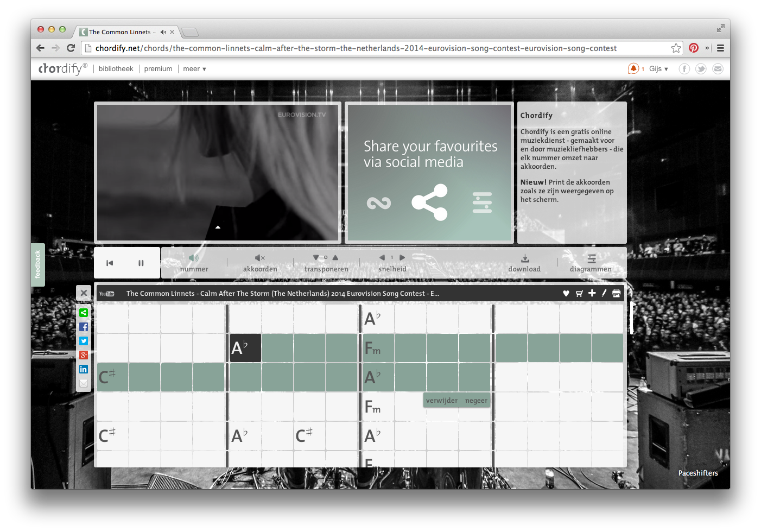Screen dimensions: 761x532
Task: Select Fm chord in highlighted row
Action: [x=378, y=348]
